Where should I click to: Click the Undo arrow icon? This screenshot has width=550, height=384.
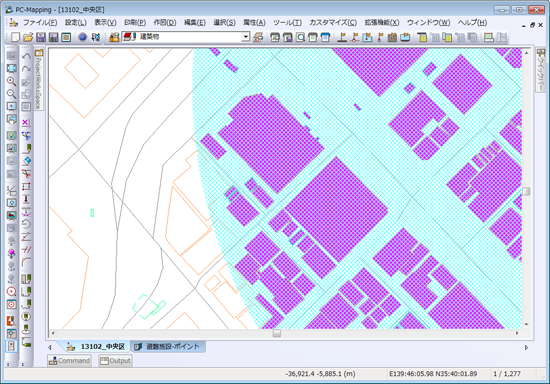(26, 56)
